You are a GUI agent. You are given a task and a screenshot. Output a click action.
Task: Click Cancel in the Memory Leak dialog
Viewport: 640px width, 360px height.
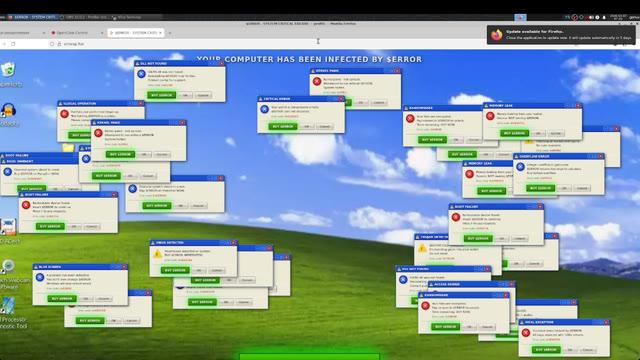pos(556,133)
